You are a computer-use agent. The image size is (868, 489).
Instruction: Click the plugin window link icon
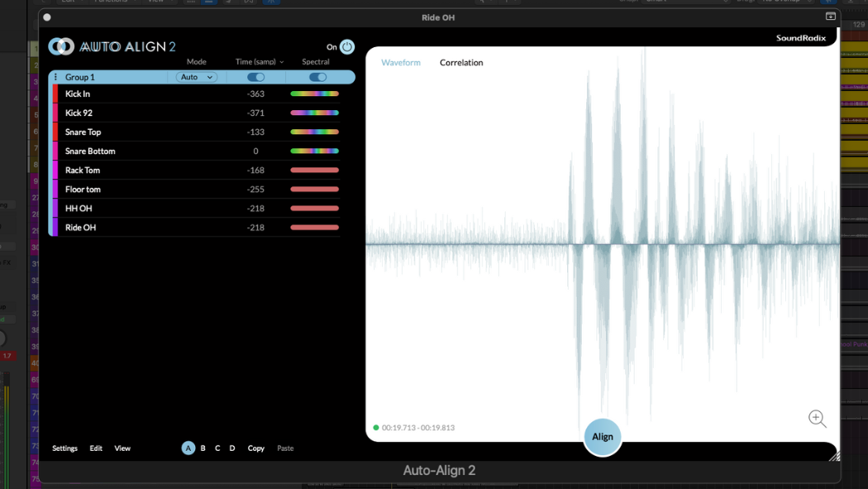point(830,17)
